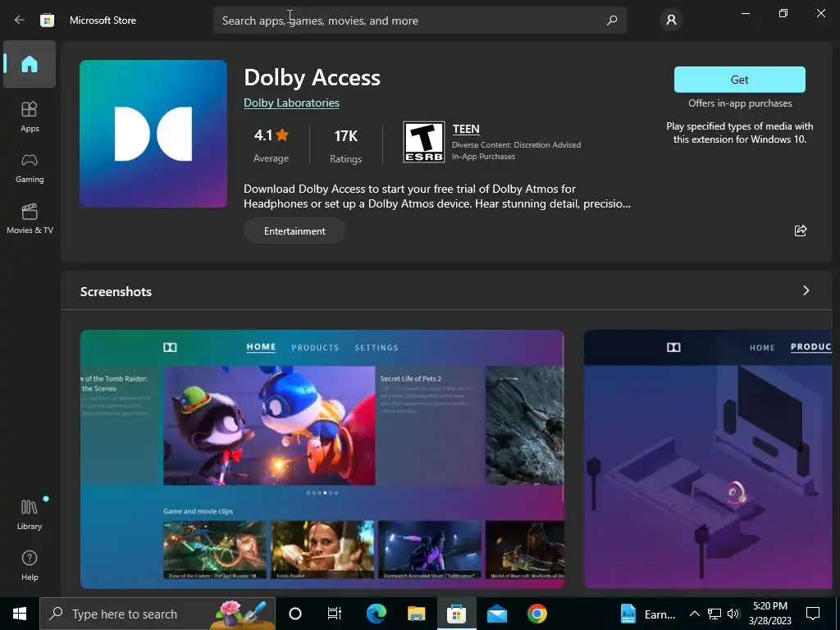The image size is (840, 630).
Task: Open Cortana circle on taskbar
Action: (295, 614)
